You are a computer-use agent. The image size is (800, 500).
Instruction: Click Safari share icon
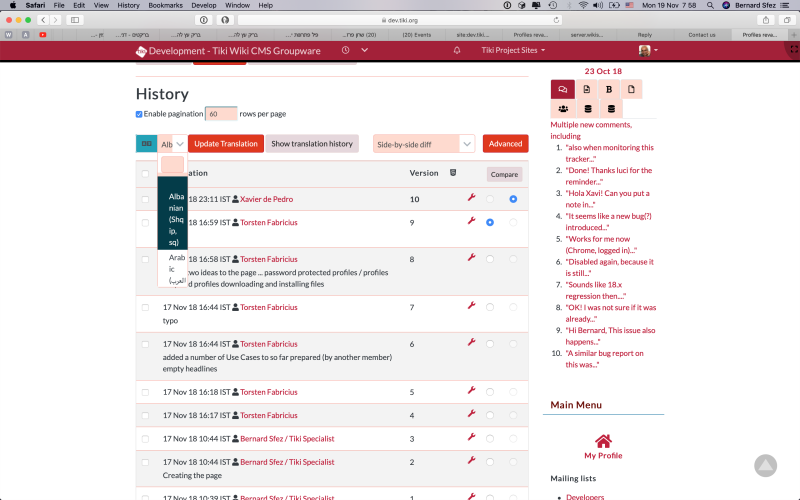766,20
